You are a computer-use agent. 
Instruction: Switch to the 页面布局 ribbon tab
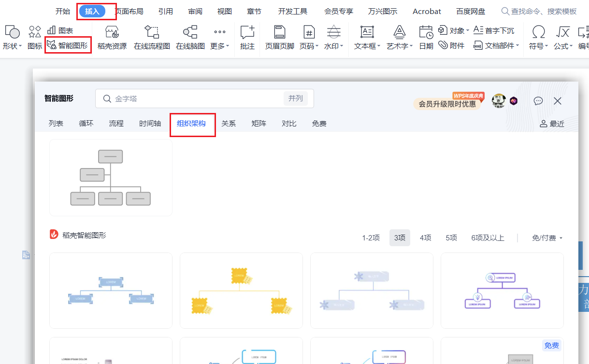(129, 11)
